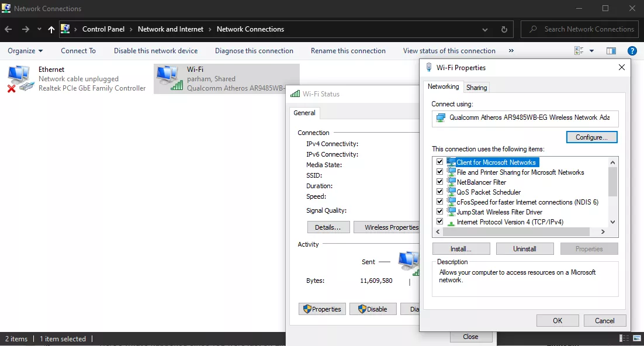Click the forward navigation arrow
The height and width of the screenshot is (346, 644).
click(x=26, y=29)
